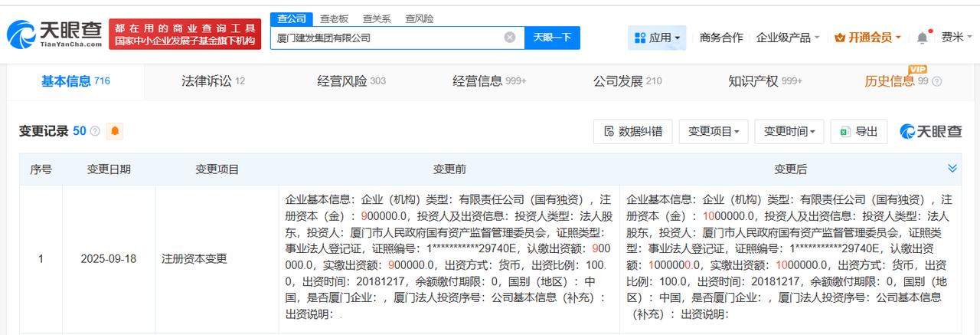
Task: Click the 天眼一下 search button
Action: click(552, 38)
